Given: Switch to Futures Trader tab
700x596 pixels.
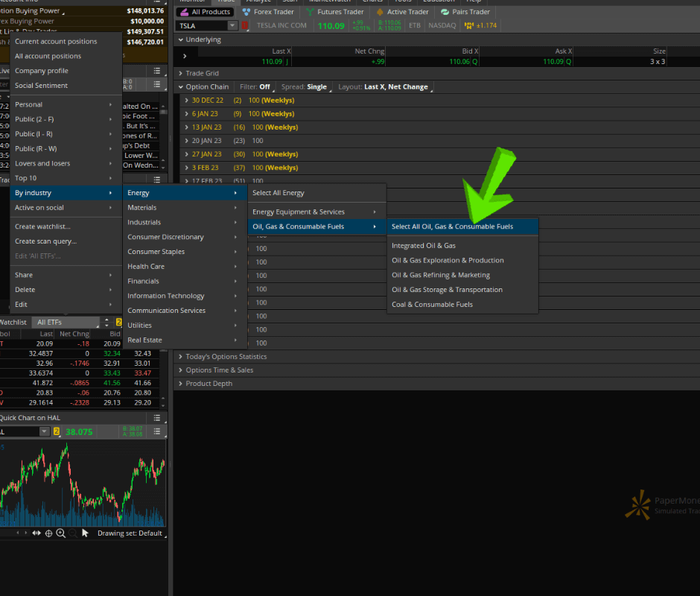Looking at the screenshot, I should pyautogui.click(x=335, y=12).
